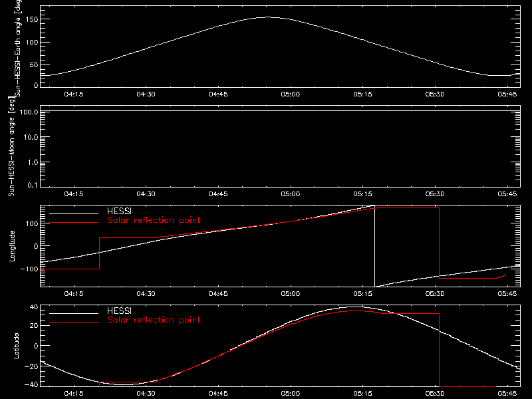
Task: Click 05:30 time label under Earth angle plot
Action: tap(435, 94)
